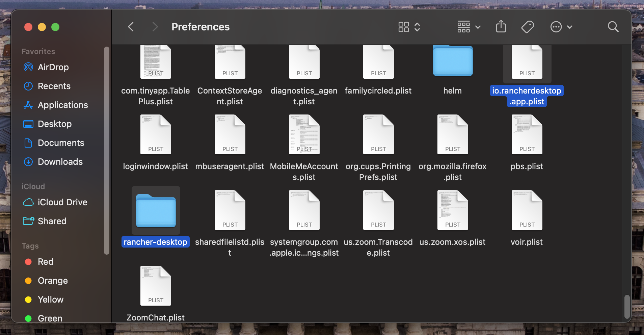Screen dimensions: 644x335
Task: Switch to the Downloads sidebar location
Action: (60, 162)
